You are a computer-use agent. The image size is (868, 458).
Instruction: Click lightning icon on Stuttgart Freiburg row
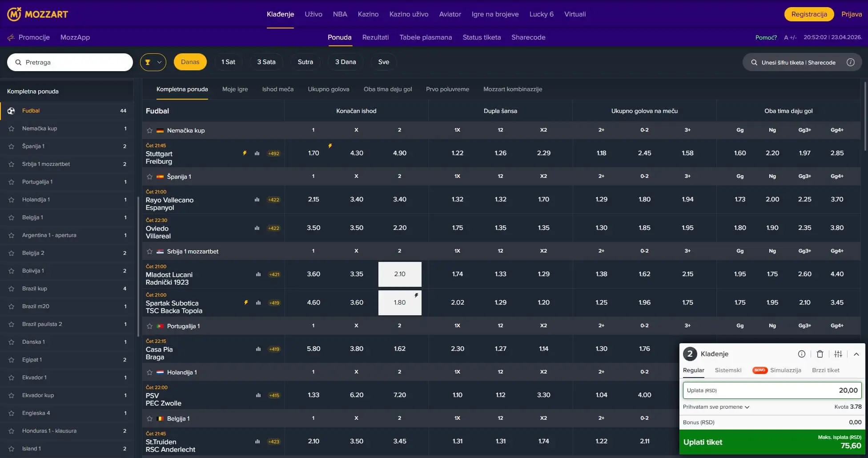[245, 153]
